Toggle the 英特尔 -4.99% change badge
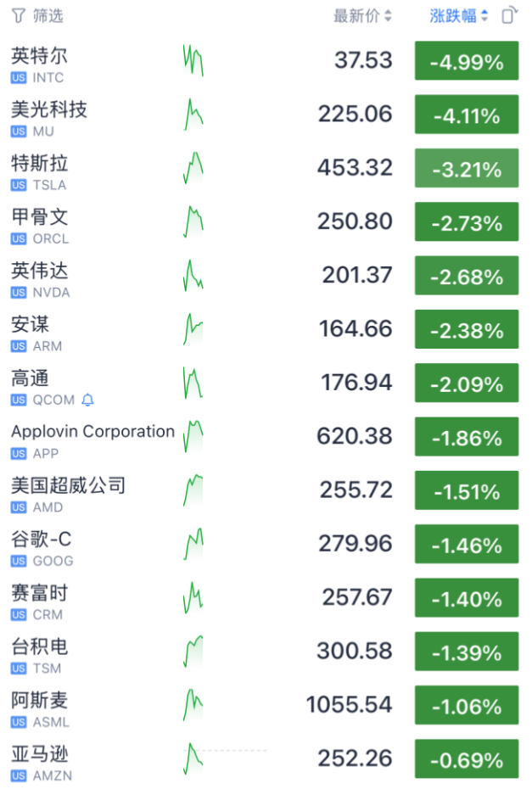The image size is (532, 789). 466,62
